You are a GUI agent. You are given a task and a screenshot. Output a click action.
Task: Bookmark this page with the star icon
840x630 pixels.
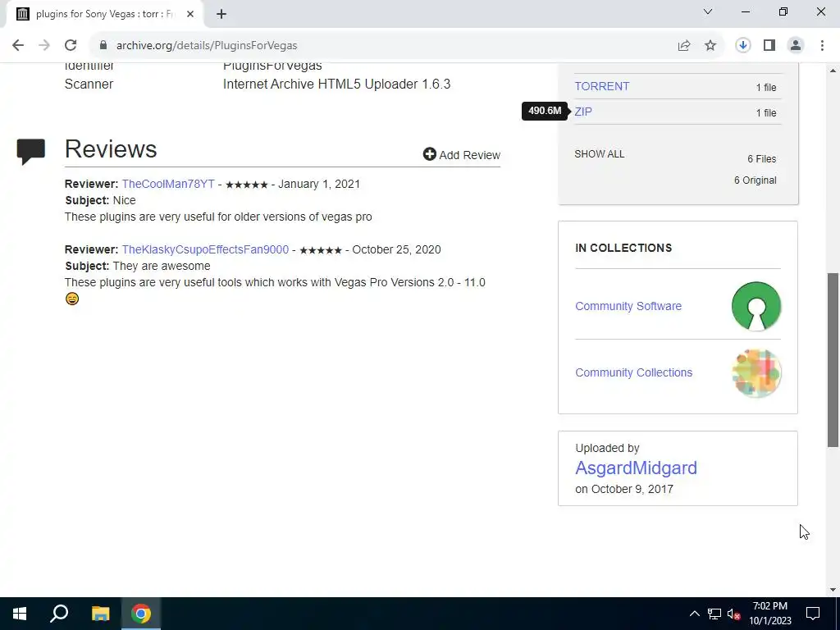(x=710, y=46)
